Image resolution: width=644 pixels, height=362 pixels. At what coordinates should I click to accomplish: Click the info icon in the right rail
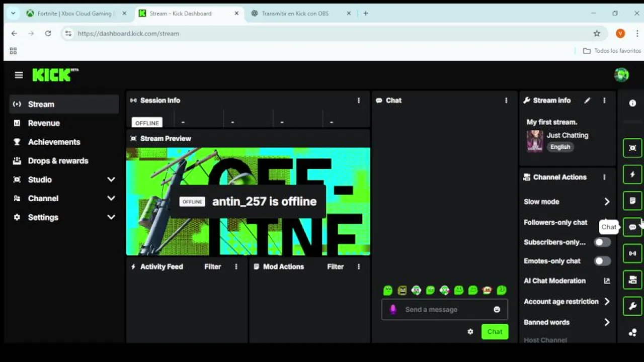click(x=632, y=103)
